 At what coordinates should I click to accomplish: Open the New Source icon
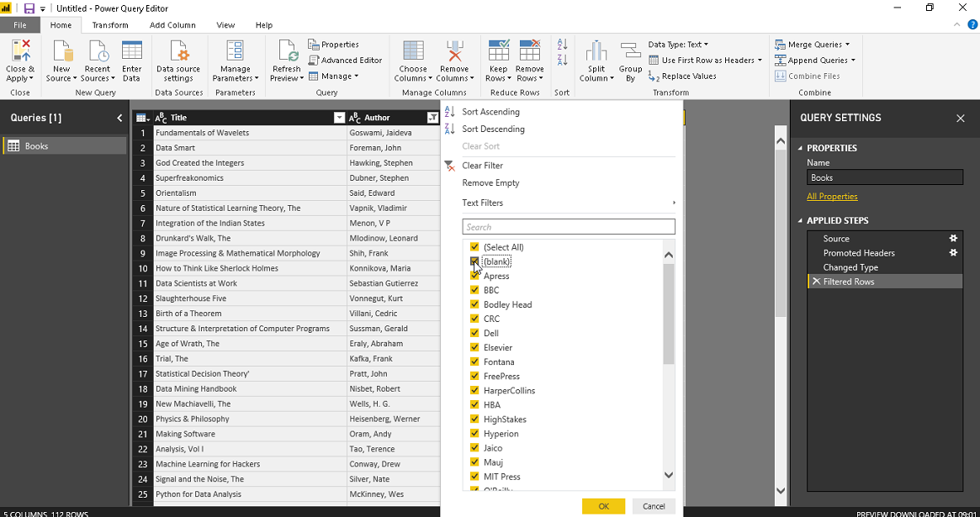tap(62, 50)
